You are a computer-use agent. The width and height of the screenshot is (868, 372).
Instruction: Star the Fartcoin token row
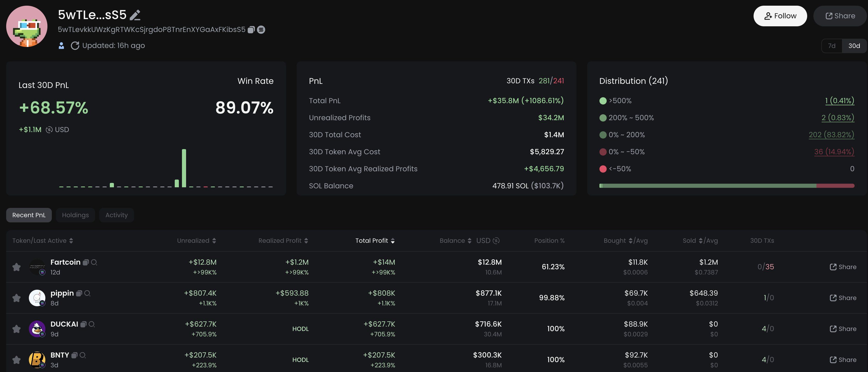pos(16,267)
